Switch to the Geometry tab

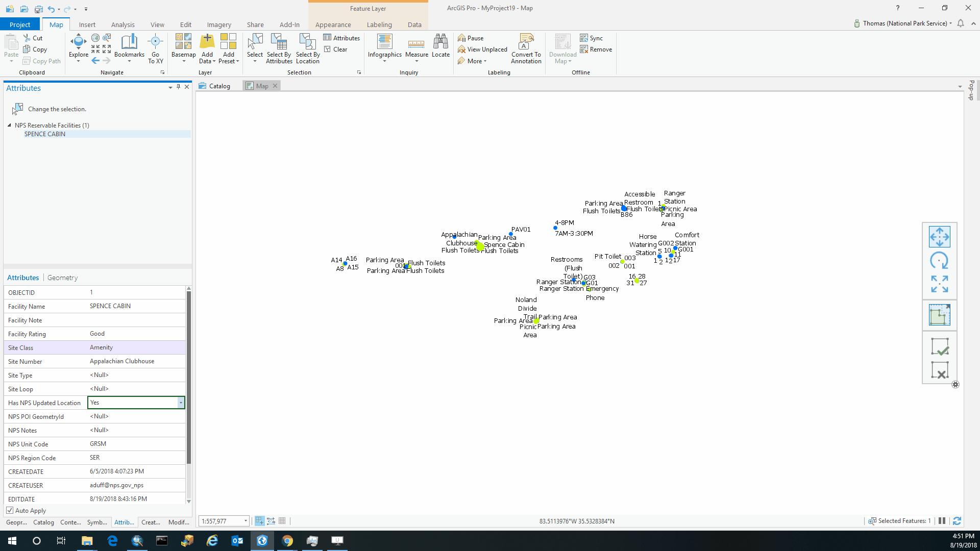pos(62,278)
